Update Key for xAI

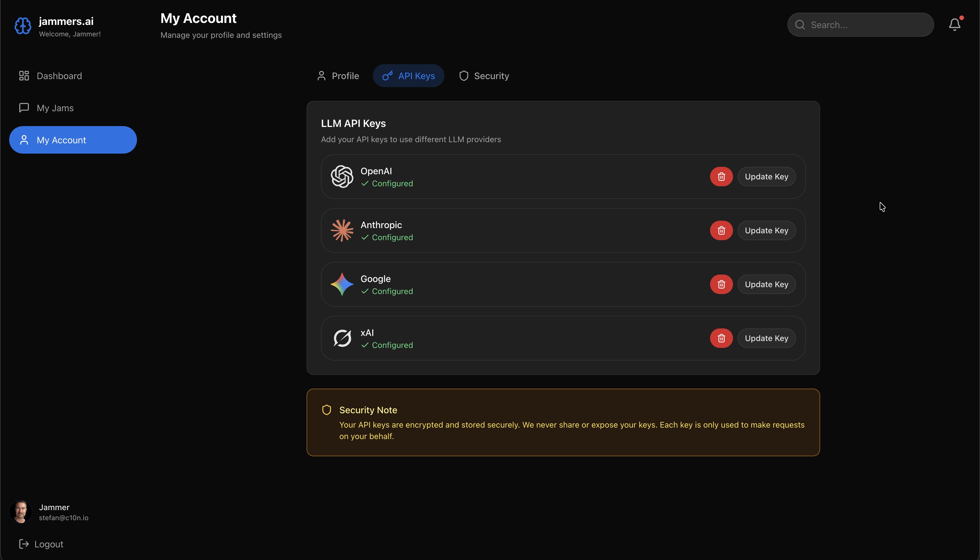pos(766,338)
